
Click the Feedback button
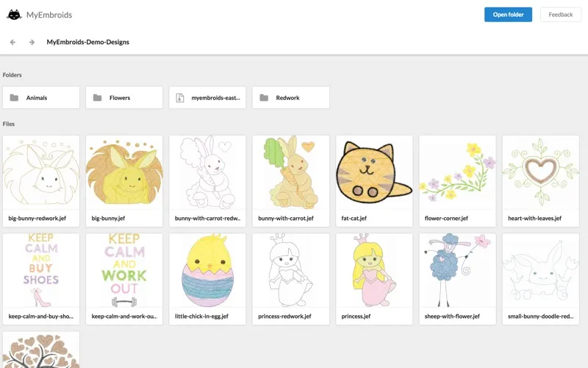coord(561,15)
